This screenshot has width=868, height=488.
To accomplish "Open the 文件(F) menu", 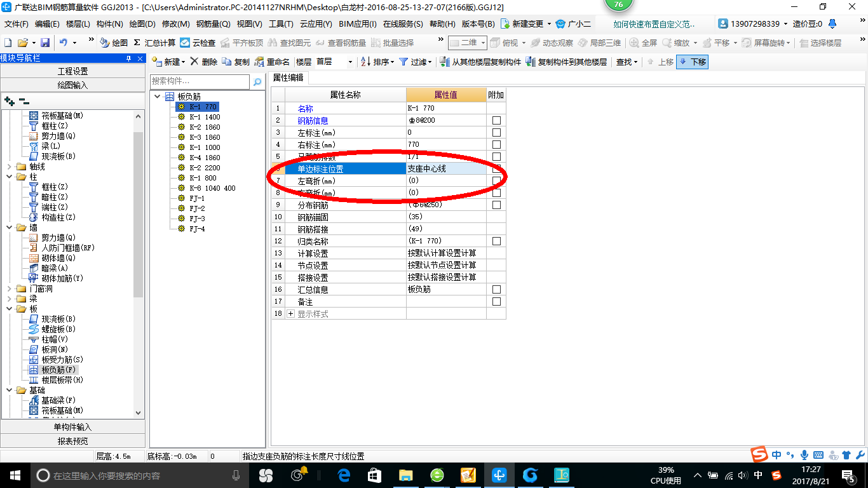I will click(17, 24).
